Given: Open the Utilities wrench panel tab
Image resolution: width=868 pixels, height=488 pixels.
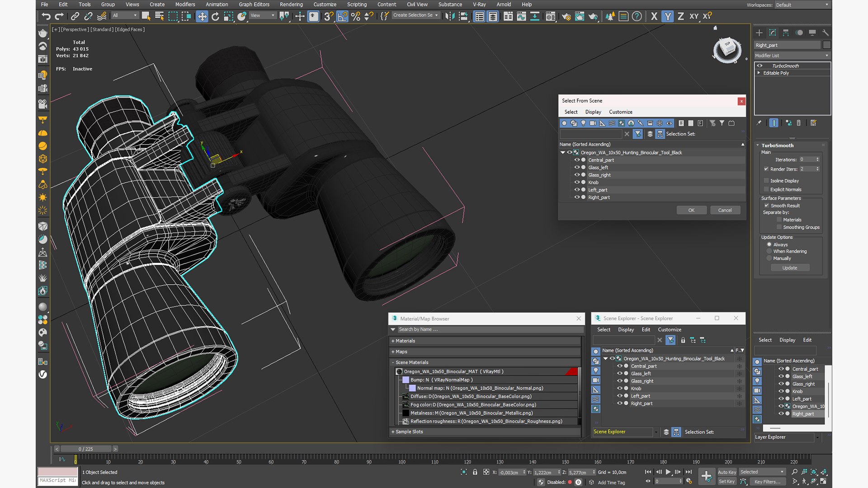Looking at the screenshot, I should pos(825,33).
